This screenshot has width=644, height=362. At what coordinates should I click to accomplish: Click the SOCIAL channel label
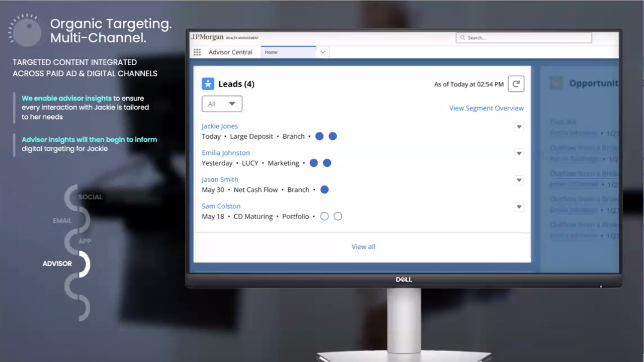coord(90,197)
